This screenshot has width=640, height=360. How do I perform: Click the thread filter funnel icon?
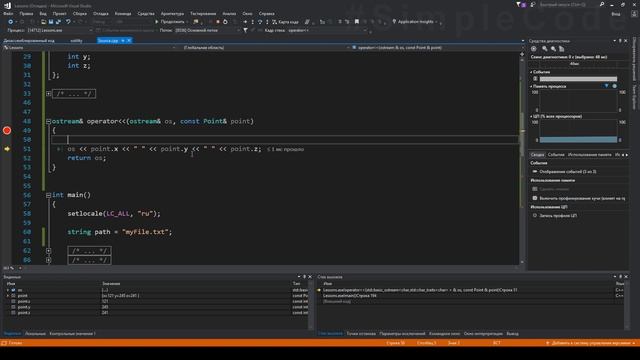[x=245, y=30]
